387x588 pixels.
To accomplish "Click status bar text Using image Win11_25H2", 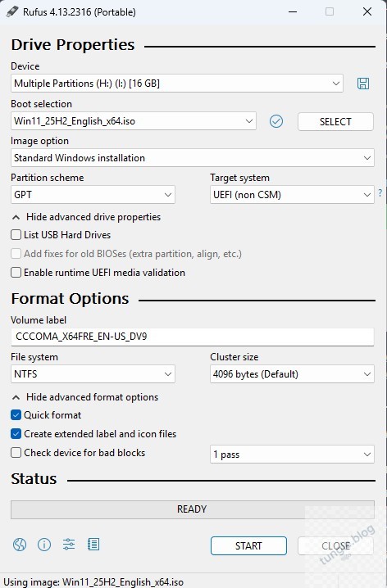I will click(x=93, y=582).
